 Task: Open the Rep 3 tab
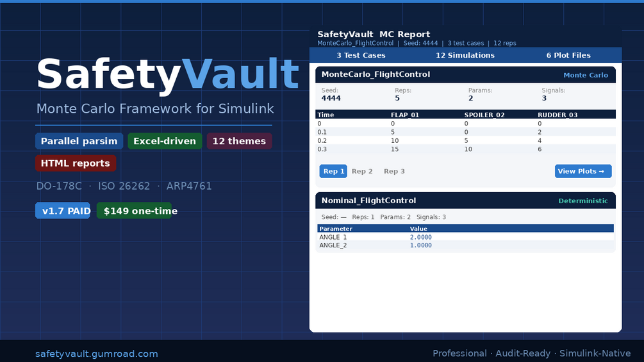[x=394, y=171]
